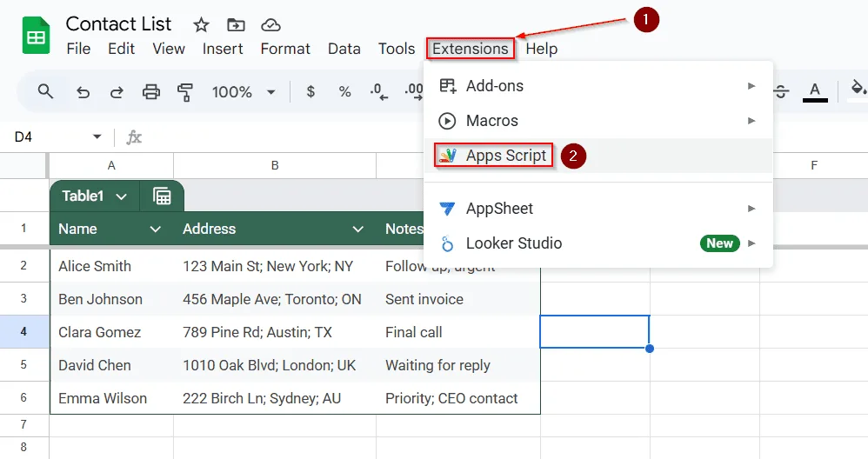Select the Emma Wilson cell
The width and height of the screenshot is (868, 459).
click(111, 398)
